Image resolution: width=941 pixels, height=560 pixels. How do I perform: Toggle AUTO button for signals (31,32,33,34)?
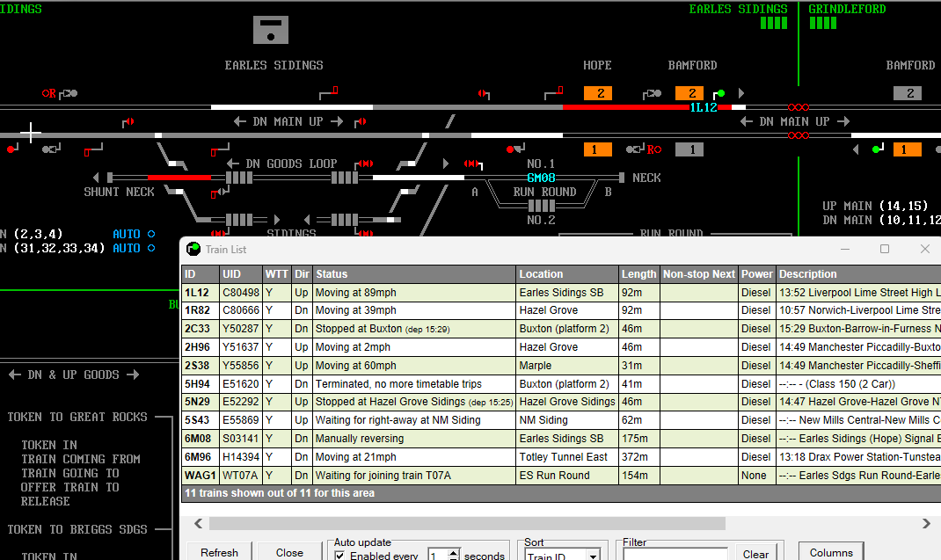click(x=126, y=248)
